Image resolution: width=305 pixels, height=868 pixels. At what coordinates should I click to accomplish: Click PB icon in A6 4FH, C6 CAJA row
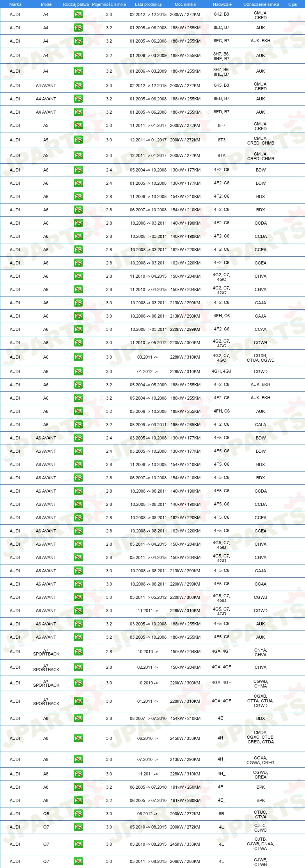[x=78, y=316]
